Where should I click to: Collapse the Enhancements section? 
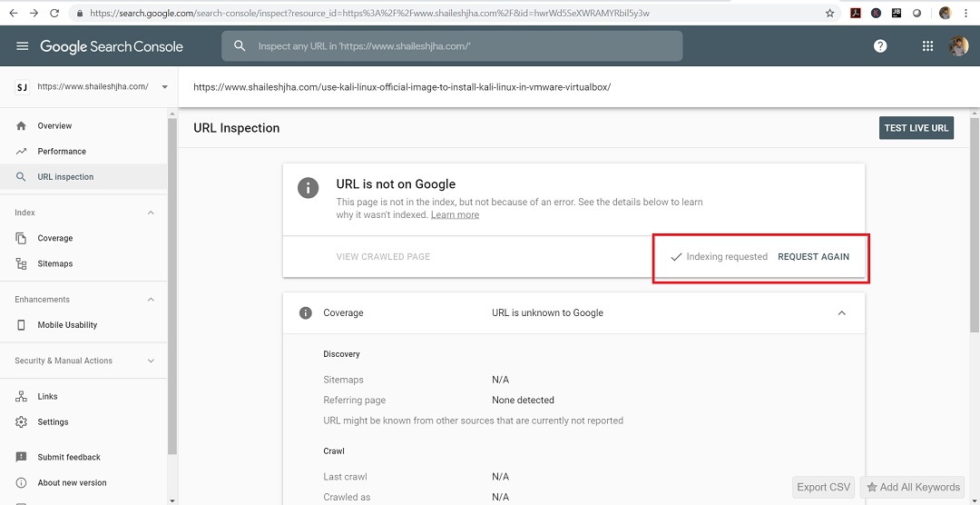click(151, 300)
